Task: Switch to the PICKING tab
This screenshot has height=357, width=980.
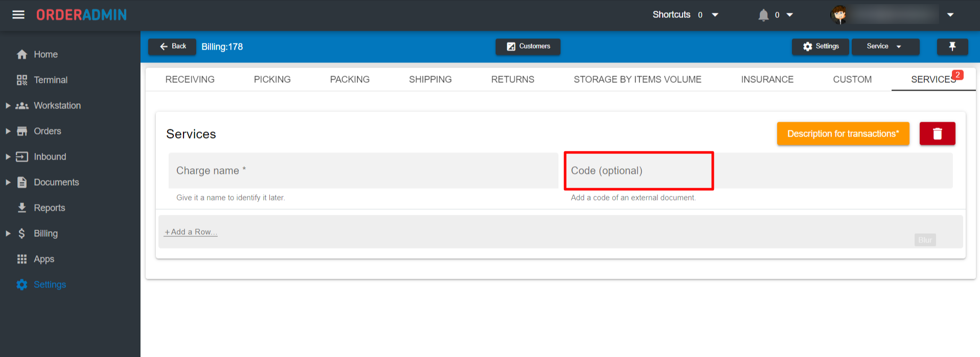Action: [x=272, y=79]
